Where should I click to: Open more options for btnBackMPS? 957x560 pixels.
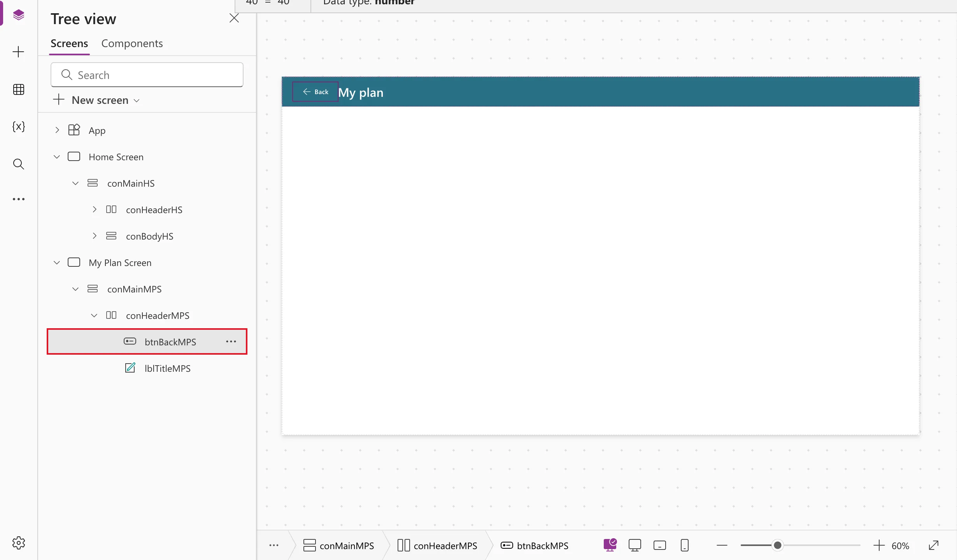[x=231, y=341]
